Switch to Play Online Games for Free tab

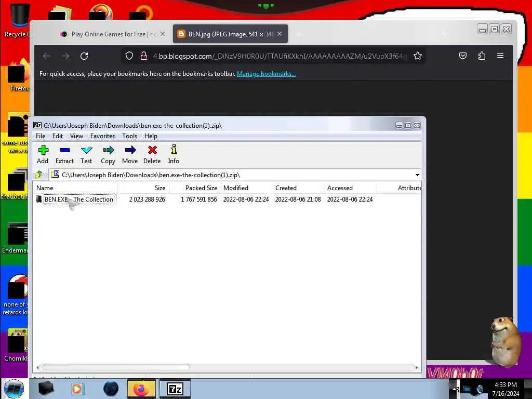point(112,34)
